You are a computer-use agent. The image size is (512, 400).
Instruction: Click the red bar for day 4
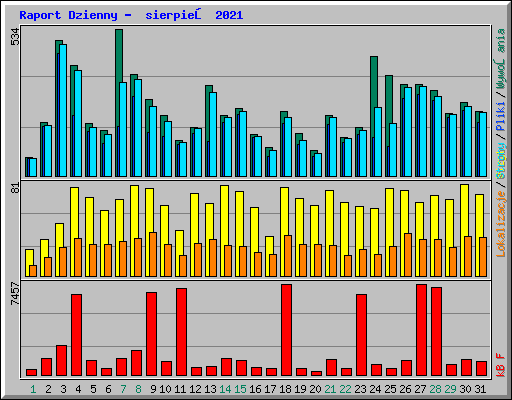pos(76,335)
